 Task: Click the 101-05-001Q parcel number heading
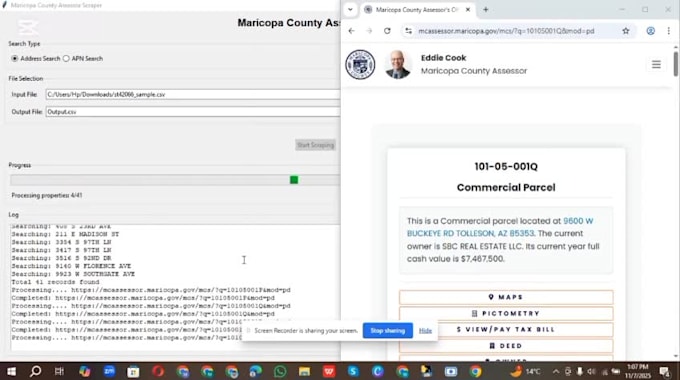[x=506, y=167]
